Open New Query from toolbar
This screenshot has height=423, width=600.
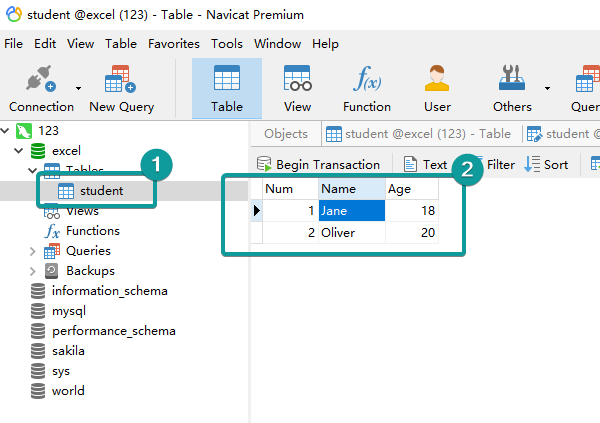pos(121,81)
